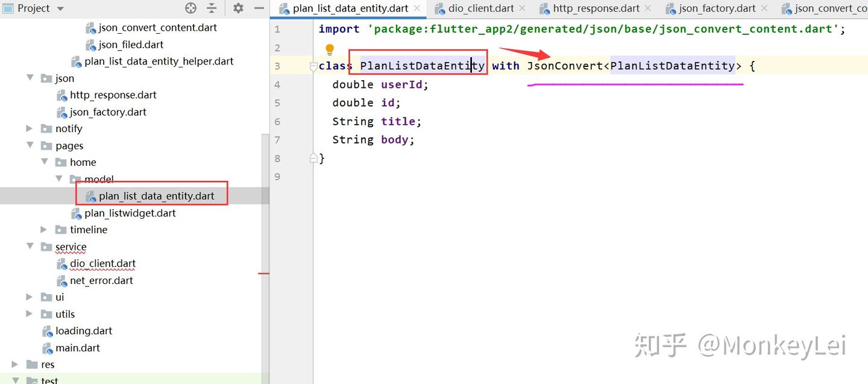Open the Project view dropdown arrow
This screenshot has height=384, width=868.
coord(60,8)
